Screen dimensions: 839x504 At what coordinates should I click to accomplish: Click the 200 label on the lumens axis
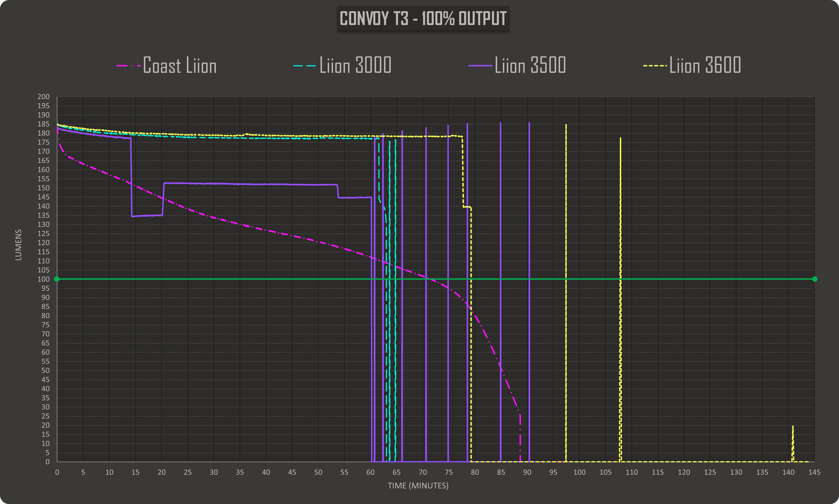click(x=43, y=97)
